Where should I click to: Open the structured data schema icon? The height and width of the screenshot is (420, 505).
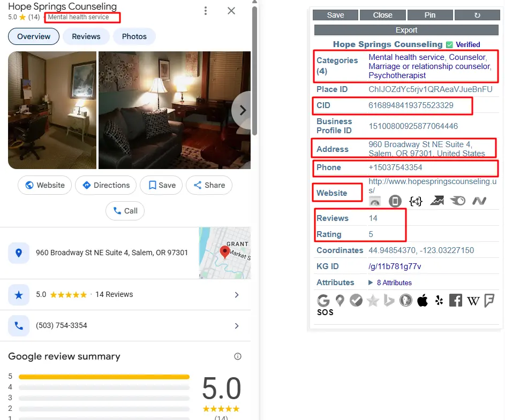click(x=416, y=202)
